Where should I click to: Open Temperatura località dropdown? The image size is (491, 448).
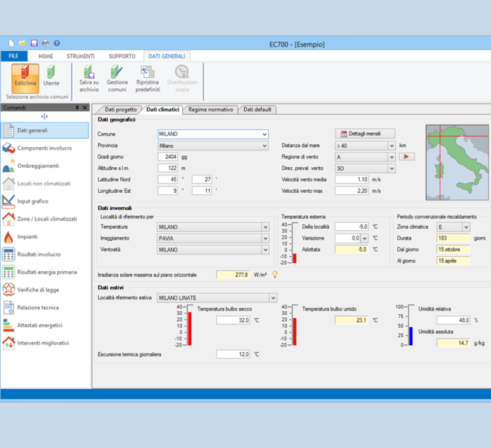[266, 227]
